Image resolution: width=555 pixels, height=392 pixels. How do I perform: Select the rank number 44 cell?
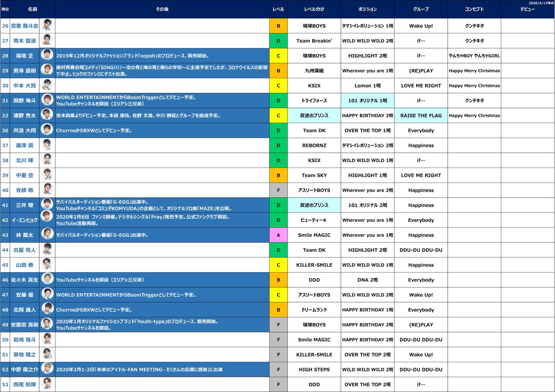5,250
